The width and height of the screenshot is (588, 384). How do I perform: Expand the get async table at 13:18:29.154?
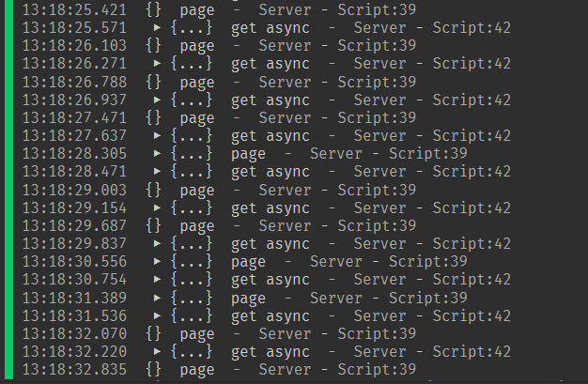tap(157, 208)
